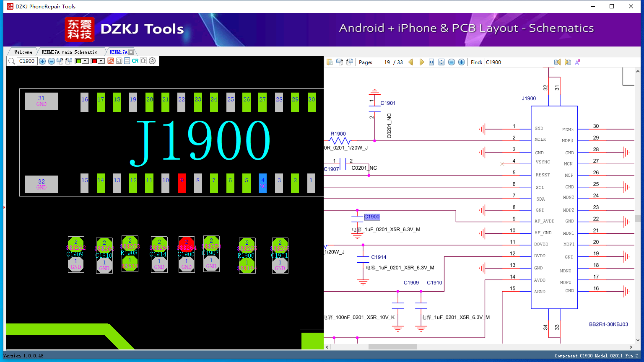644x362 pixels.
Task: Open the green color dropdown
Action: (86, 61)
